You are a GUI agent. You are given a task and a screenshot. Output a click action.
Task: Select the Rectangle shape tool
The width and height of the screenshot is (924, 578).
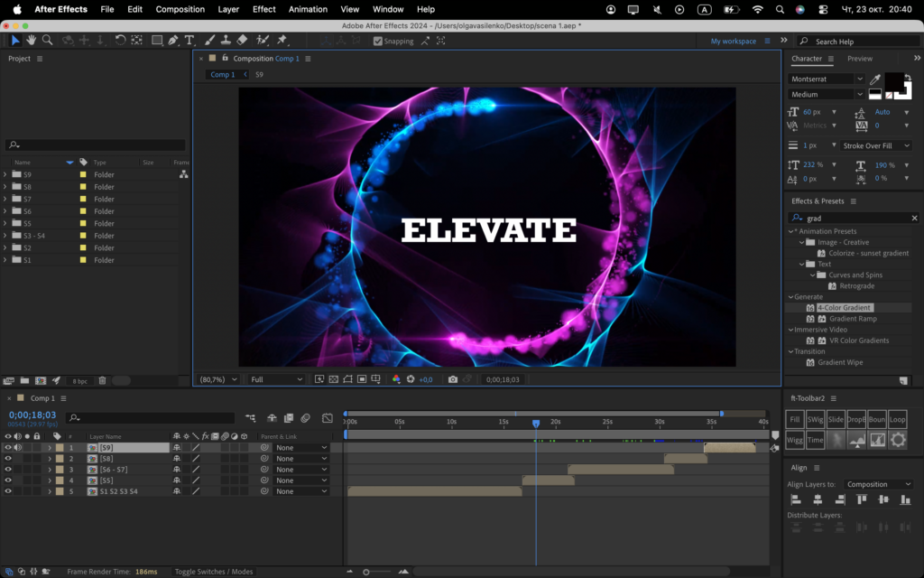157,40
